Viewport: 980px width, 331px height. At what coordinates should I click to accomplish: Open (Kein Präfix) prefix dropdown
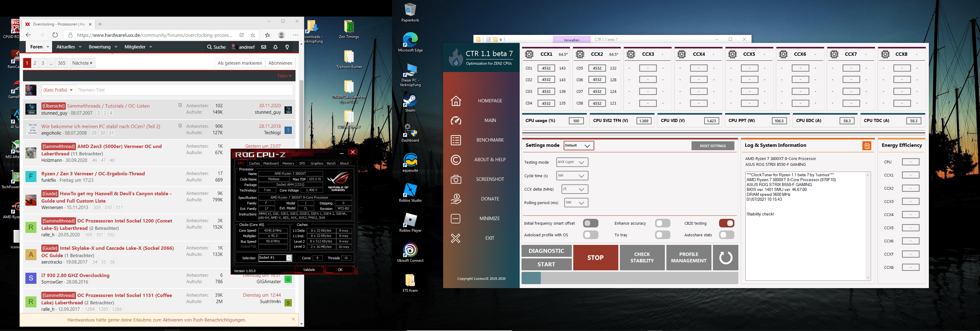point(58,90)
